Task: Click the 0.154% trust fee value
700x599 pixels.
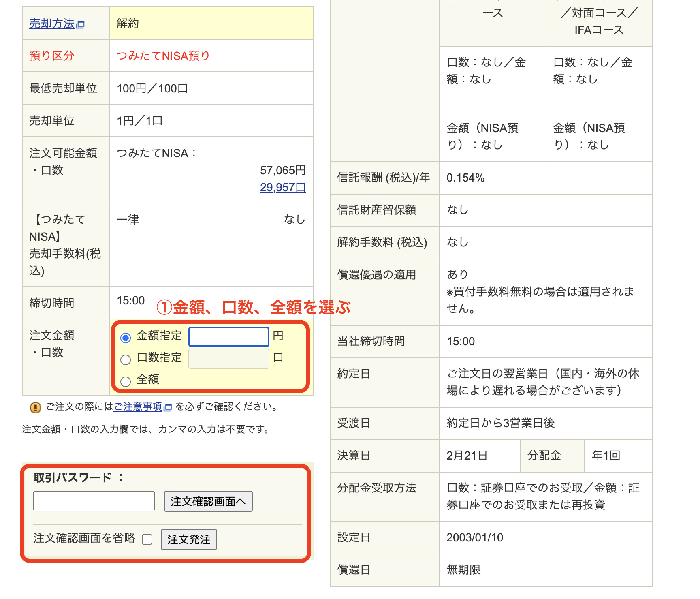Action: pos(465,178)
